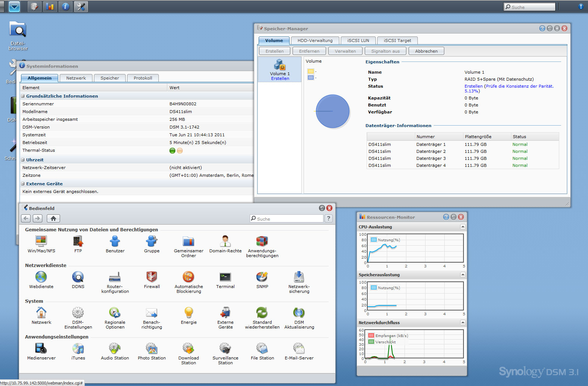Open Systeminformationen taskbar info icon
This screenshot has width=588, height=386.
point(66,7)
